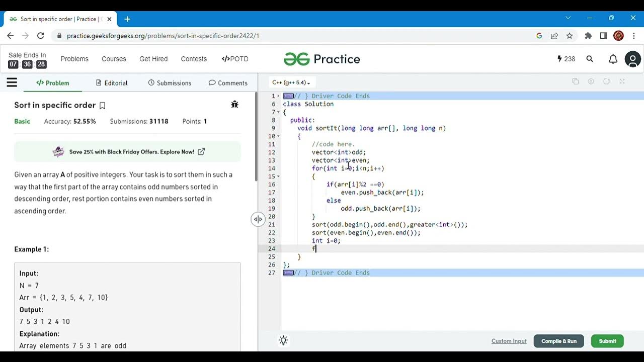The width and height of the screenshot is (644, 362).
Task: Expand editor to fullscreen icon
Action: click(622, 81)
